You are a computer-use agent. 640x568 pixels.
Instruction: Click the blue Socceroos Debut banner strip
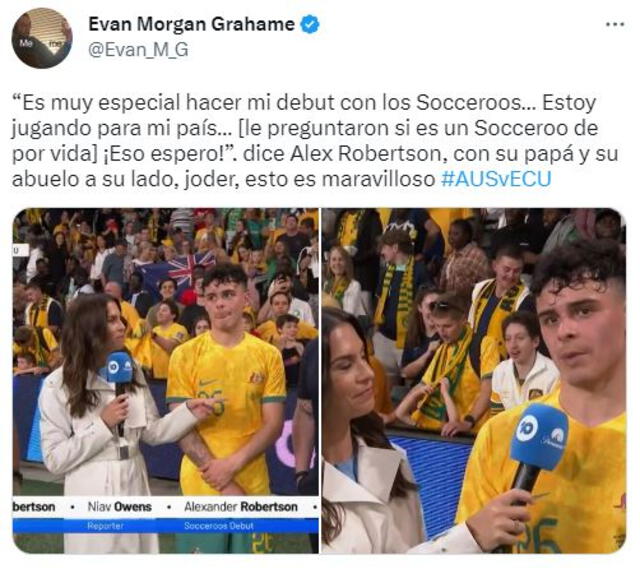click(x=166, y=526)
